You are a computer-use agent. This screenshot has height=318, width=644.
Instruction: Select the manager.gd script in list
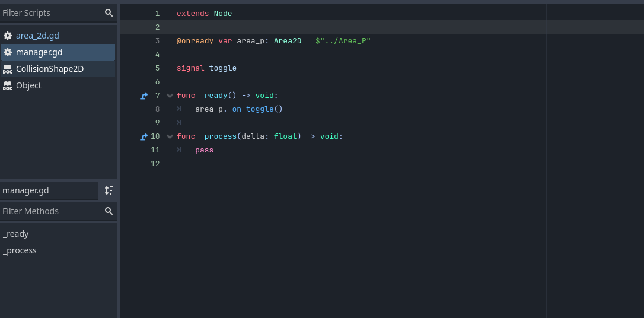point(58,52)
